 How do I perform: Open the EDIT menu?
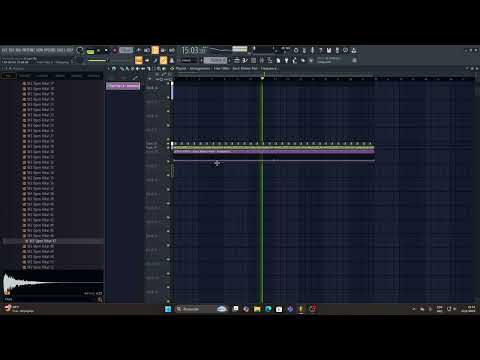(12, 50)
